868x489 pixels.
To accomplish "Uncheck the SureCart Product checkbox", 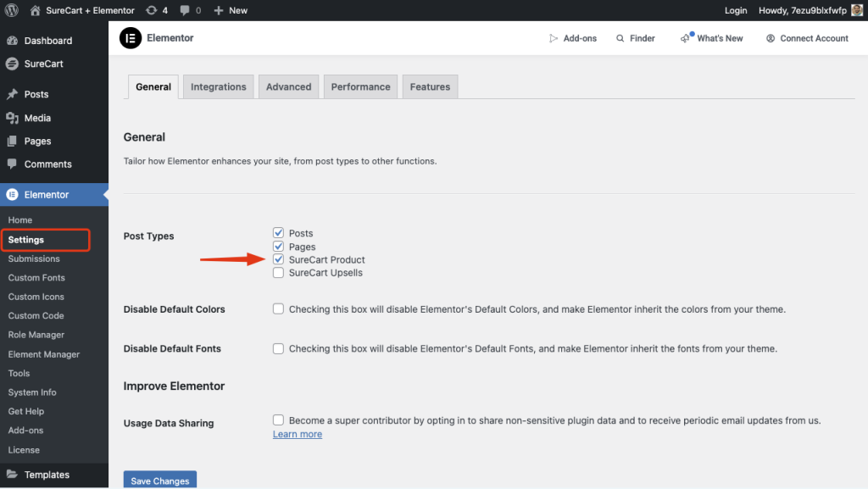I will click(x=278, y=259).
